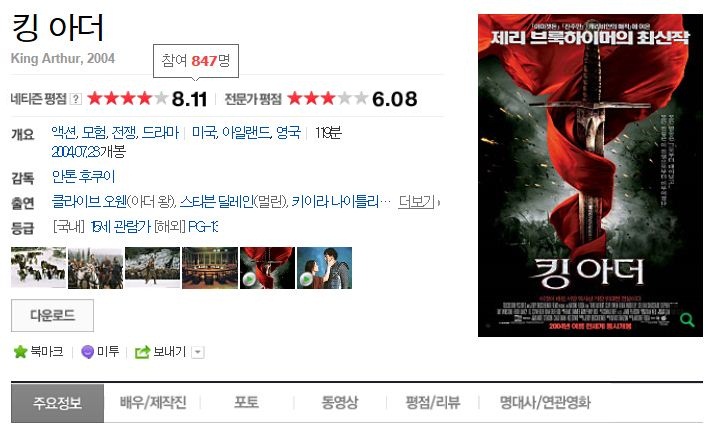Click the King Arthur movie poster
The image size is (711, 430).
pos(590,175)
